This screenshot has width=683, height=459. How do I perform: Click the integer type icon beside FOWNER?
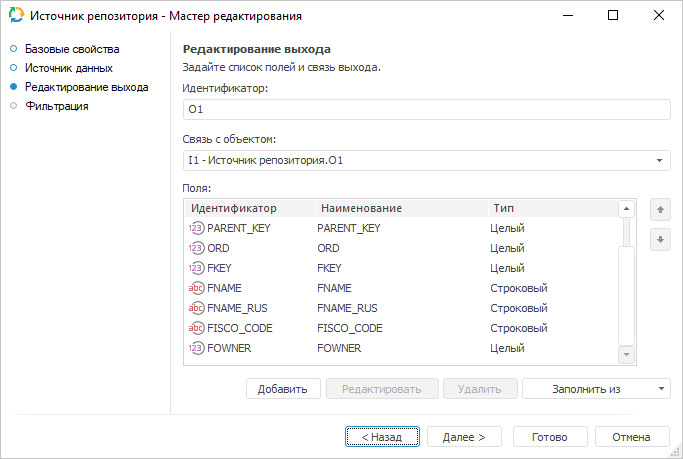coord(196,348)
